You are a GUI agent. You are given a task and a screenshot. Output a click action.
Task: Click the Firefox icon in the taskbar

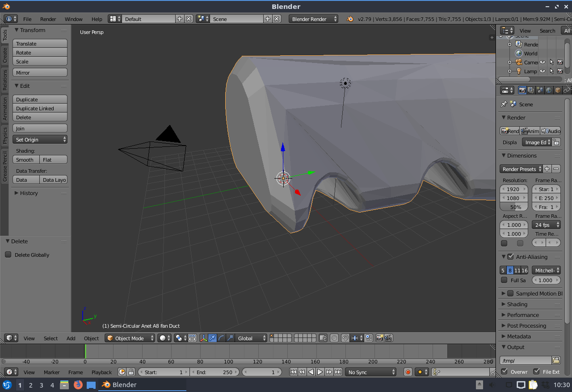[x=78, y=384]
